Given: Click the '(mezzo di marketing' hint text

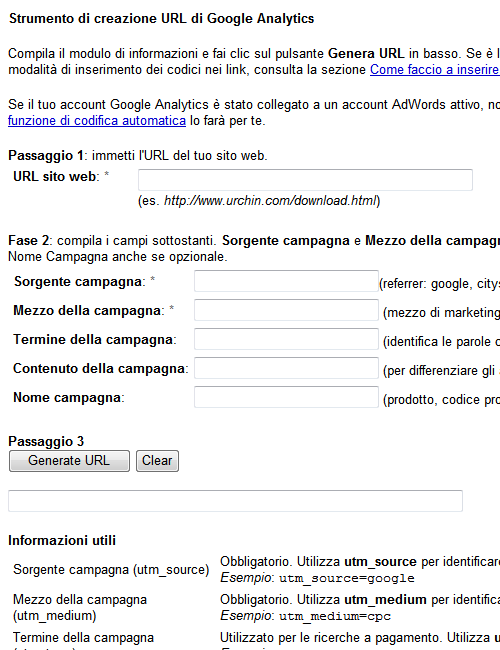Looking at the screenshot, I should [441, 313].
